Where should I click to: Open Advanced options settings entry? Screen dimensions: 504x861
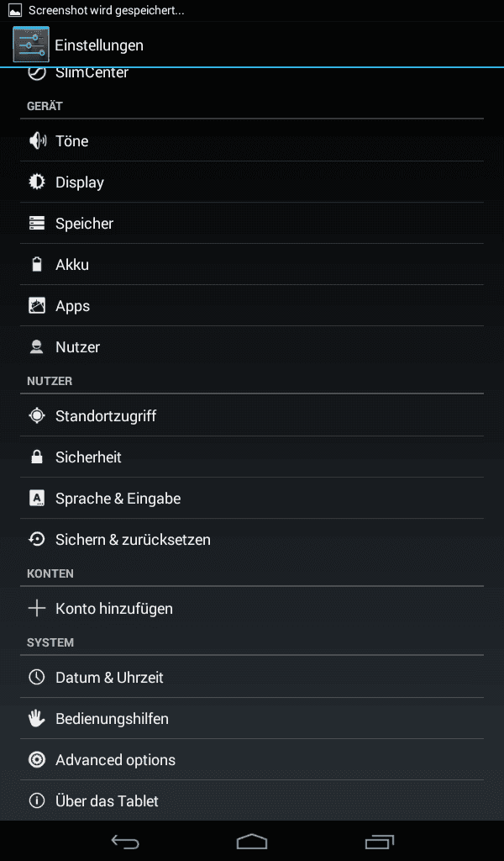click(252, 760)
